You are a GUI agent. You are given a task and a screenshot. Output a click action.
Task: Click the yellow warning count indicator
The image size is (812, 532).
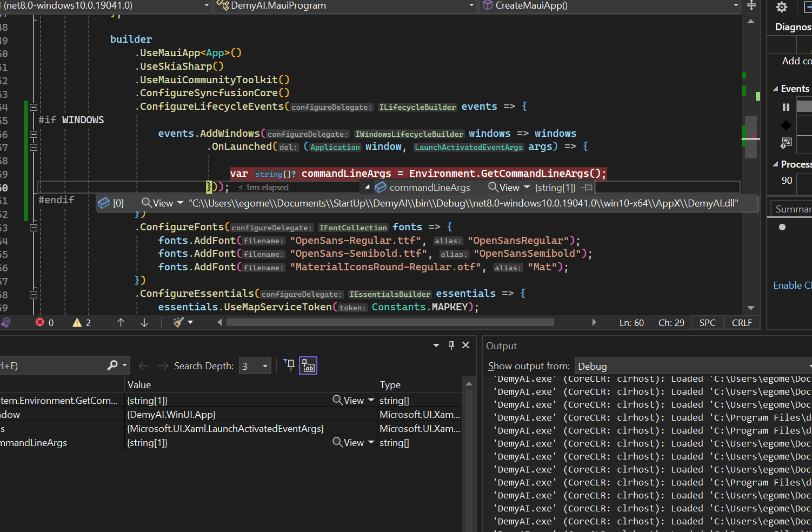click(82, 322)
